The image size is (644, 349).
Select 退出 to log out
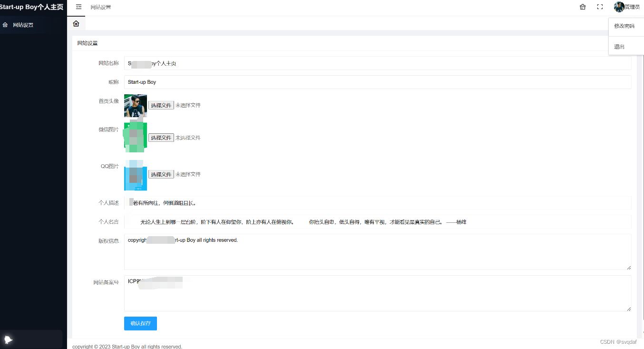coord(619,46)
